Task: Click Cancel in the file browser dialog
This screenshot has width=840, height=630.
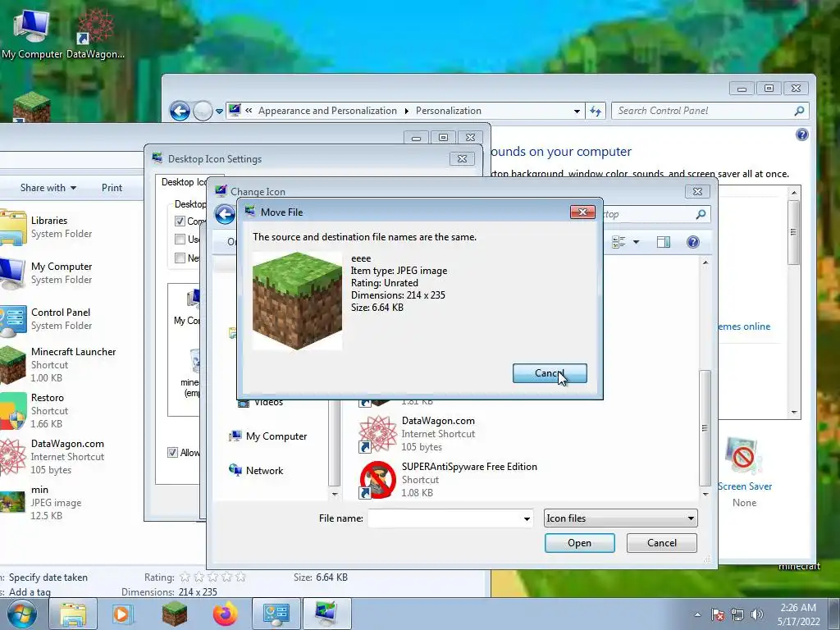Action: (662, 543)
